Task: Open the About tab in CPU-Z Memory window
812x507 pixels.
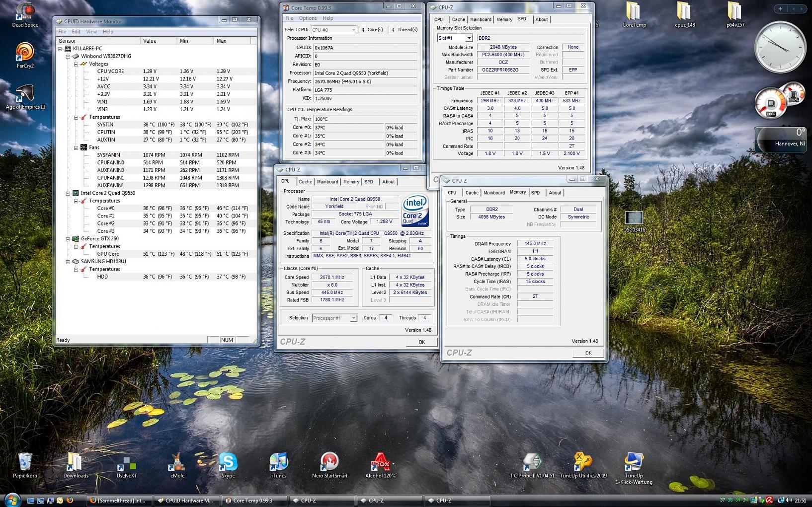Action: tap(555, 193)
